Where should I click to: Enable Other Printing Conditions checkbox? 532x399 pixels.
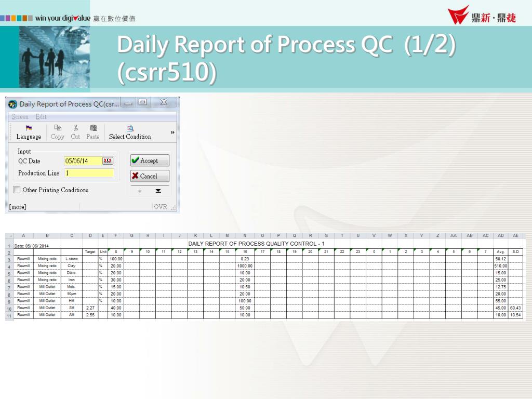pos(17,190)
